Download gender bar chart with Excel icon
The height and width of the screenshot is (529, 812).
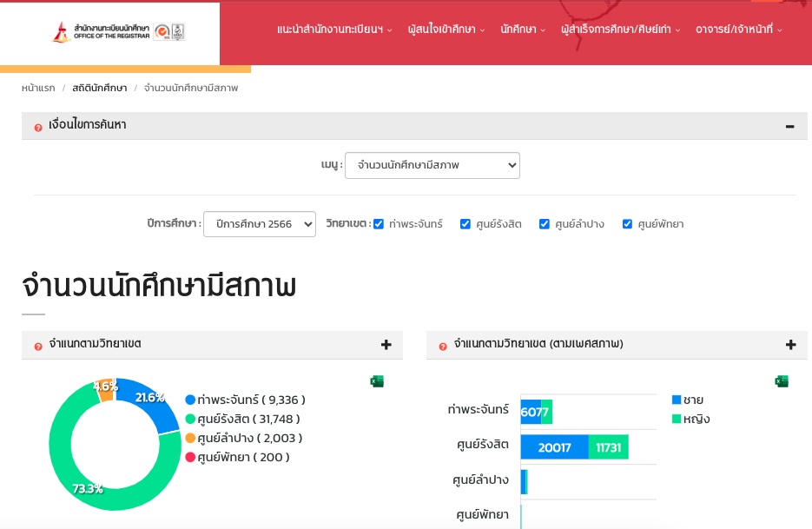pos(782,381)
